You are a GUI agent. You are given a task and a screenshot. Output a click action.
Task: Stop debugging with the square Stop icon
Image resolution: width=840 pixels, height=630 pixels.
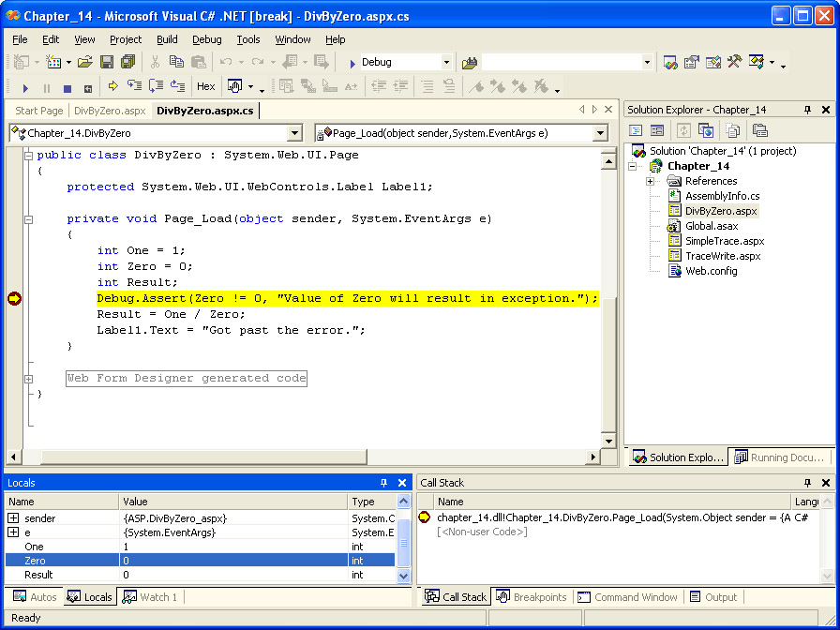point(67,87)
